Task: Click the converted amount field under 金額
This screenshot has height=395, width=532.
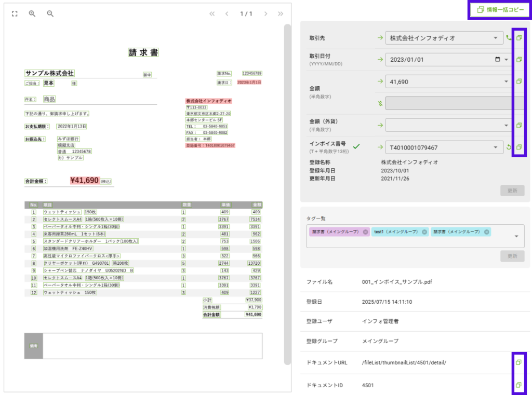Action: 455,103
